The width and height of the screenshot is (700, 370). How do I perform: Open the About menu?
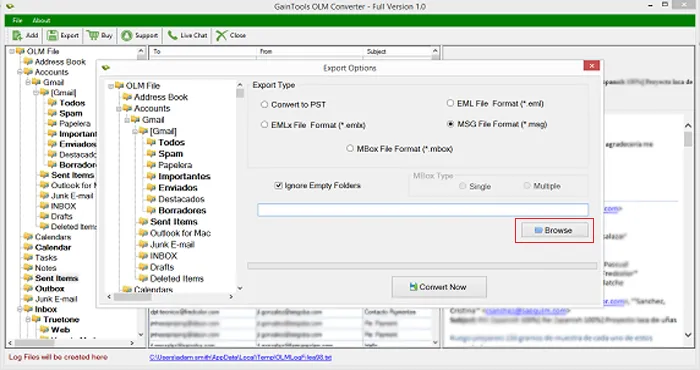[x=41, y=21]
